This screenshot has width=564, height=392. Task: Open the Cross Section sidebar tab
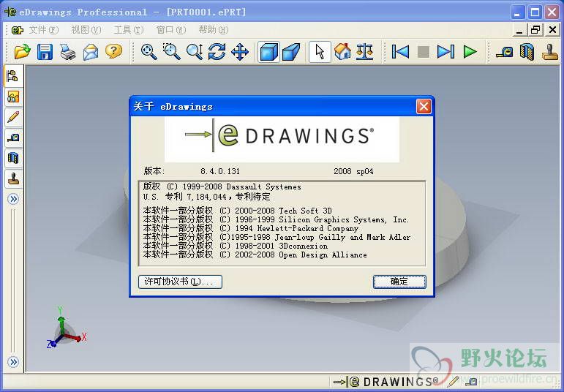tap(13, 158)
